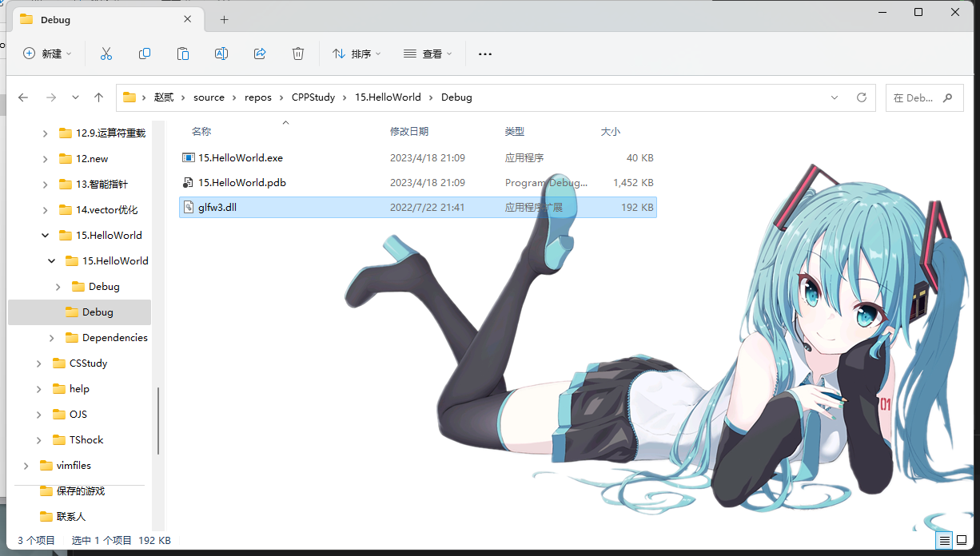
Task: Collapse the top-level 15.HelloWorld tree node
Action: pos(46,236)
